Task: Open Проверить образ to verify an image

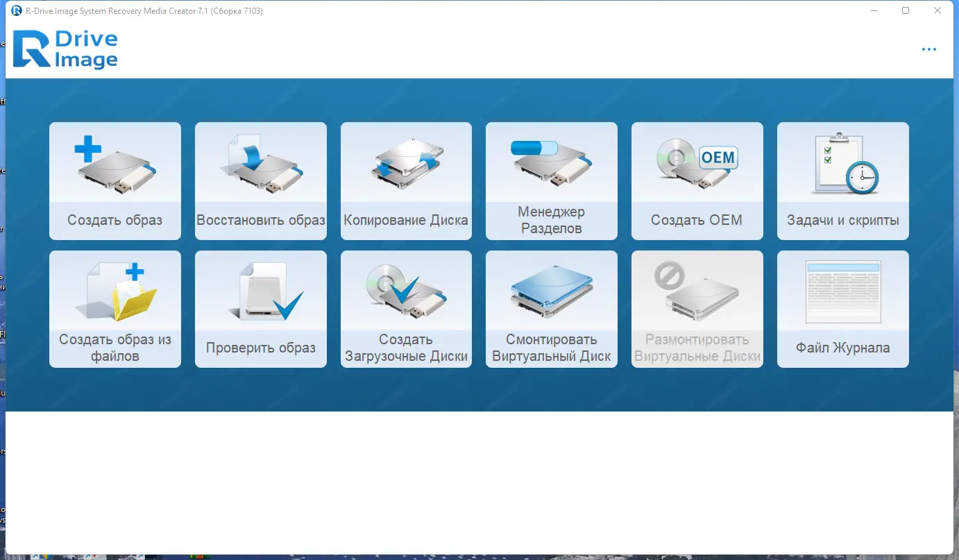Action: (x=260, y=309)
